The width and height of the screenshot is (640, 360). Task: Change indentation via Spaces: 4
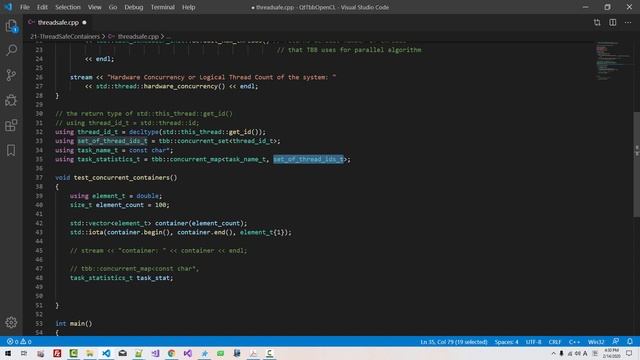pyautogui.click(x=506, y=342)
